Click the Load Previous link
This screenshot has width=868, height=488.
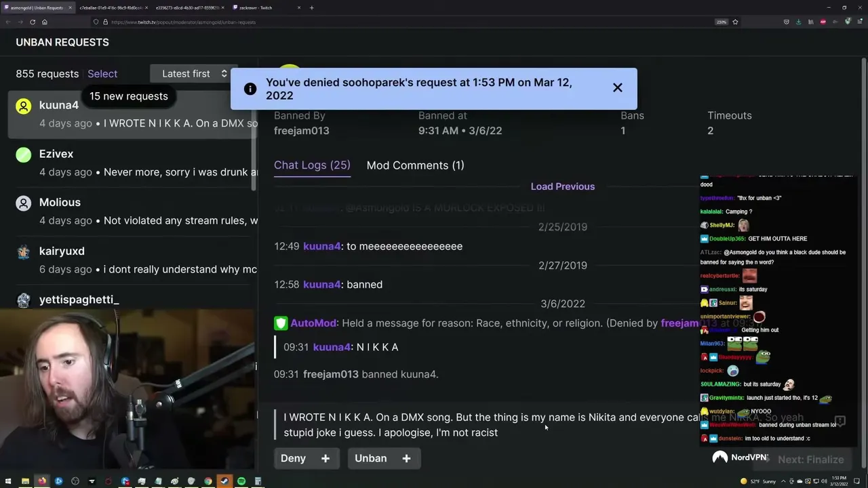563,186
